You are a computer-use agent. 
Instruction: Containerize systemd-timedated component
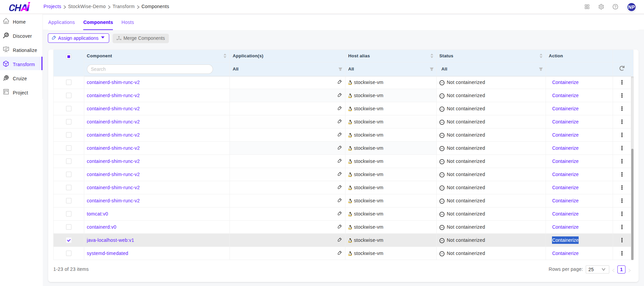click(x=565, y=253)
